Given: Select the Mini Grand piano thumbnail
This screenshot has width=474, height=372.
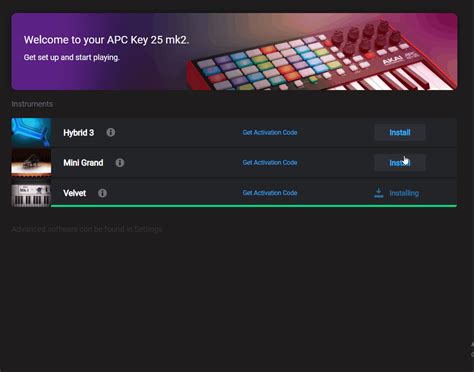Looking at the screenshot, I should [x=31, y=163].
